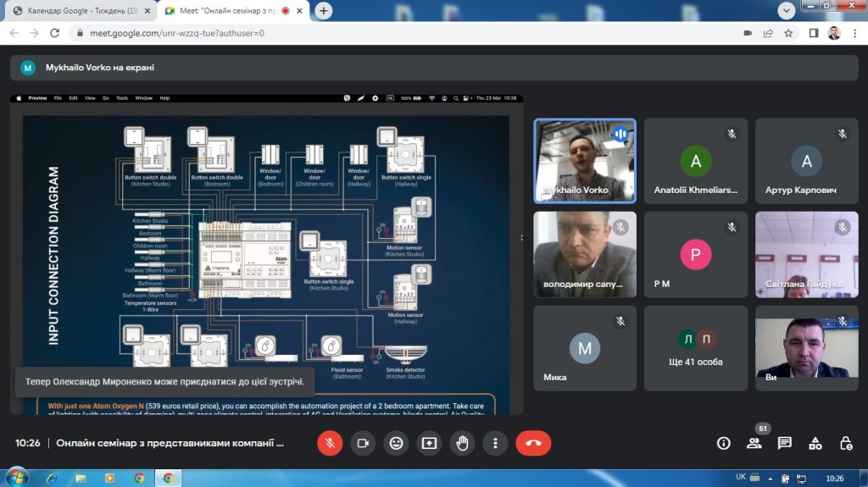Show the participants list of 51 people

754,443
